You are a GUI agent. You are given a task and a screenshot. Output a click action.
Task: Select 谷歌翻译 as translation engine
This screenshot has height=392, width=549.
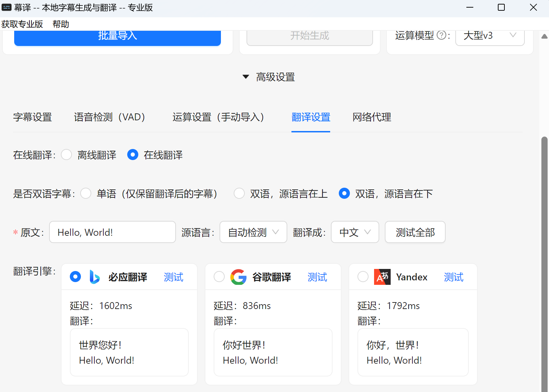[219, 277]
